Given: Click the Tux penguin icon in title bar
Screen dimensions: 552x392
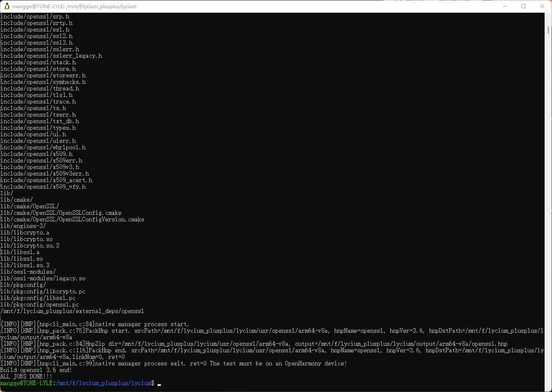Looking at the screenshot, I should 7,6.
